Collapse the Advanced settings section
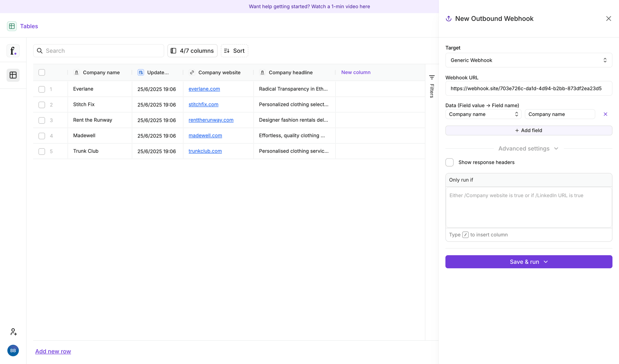The width and height of the screenshot is (619, 364). click(x=556, y=148)
